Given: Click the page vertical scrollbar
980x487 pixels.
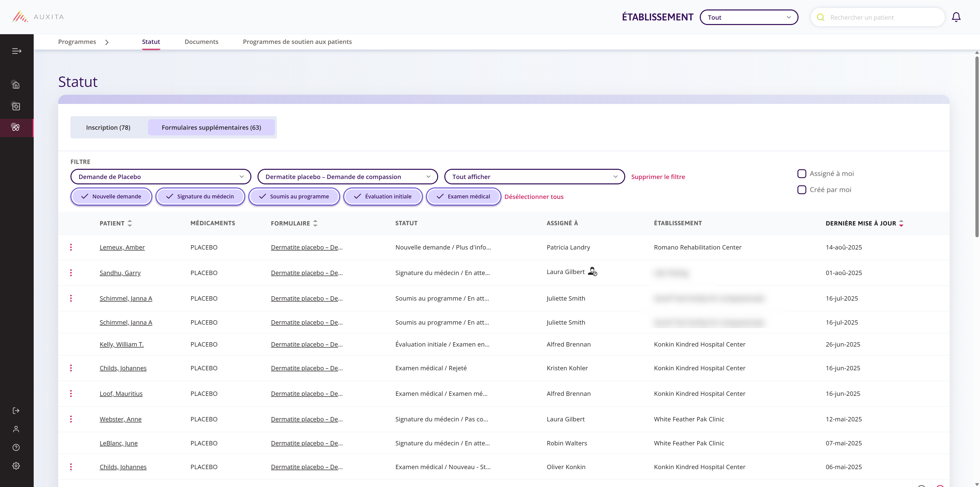Looking at the screenshot, I should pos(977,147).
